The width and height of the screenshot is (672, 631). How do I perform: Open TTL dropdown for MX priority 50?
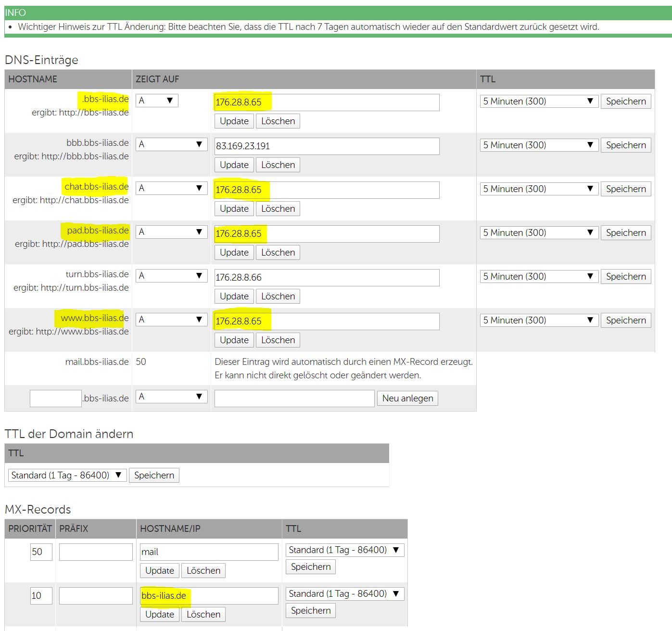[x=344, y=550]
